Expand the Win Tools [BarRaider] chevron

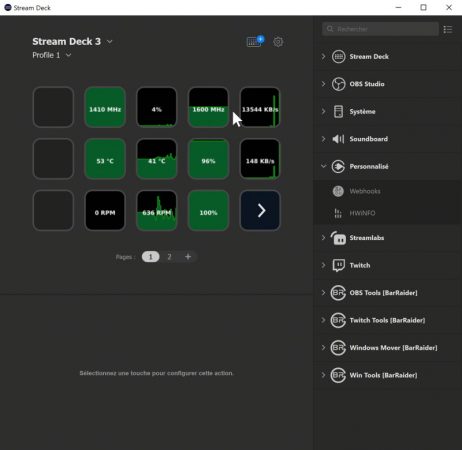click(323, 375)
